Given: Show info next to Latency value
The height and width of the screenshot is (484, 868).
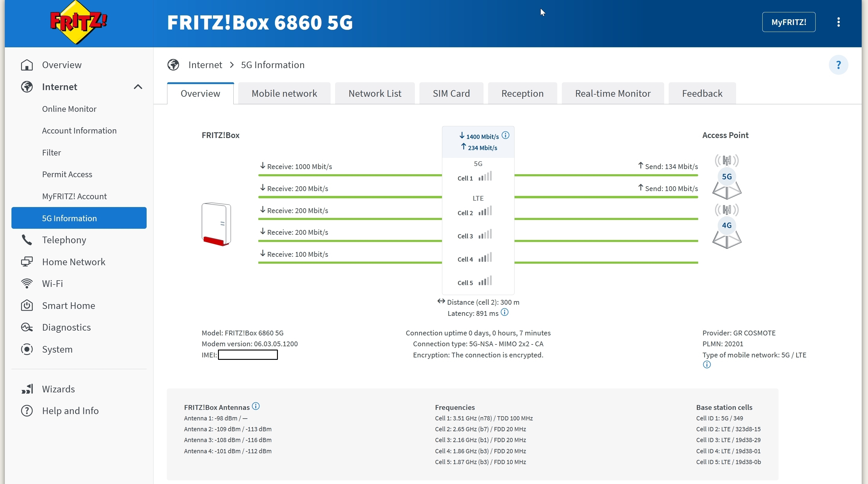Looking at the screenshot, I should [x=504, y=312].
